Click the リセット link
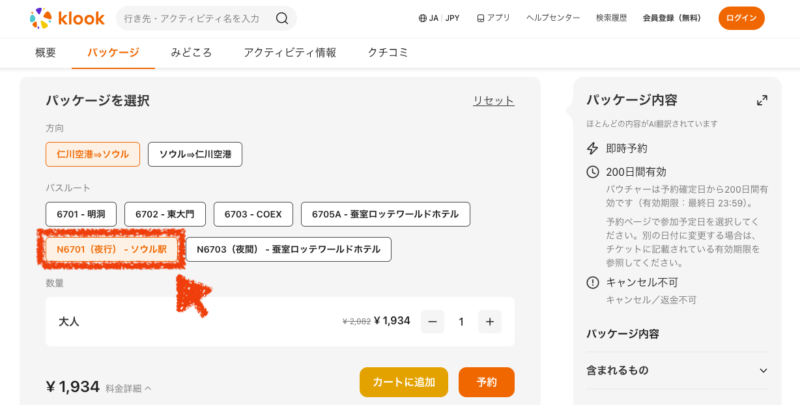This screenshot has width=800, height=405. click(493, 100)
